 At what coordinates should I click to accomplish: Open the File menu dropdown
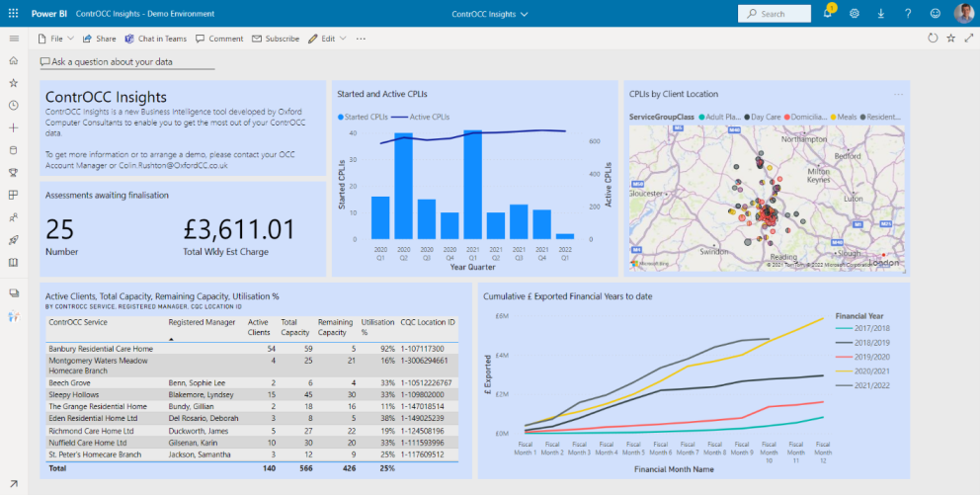55,39
